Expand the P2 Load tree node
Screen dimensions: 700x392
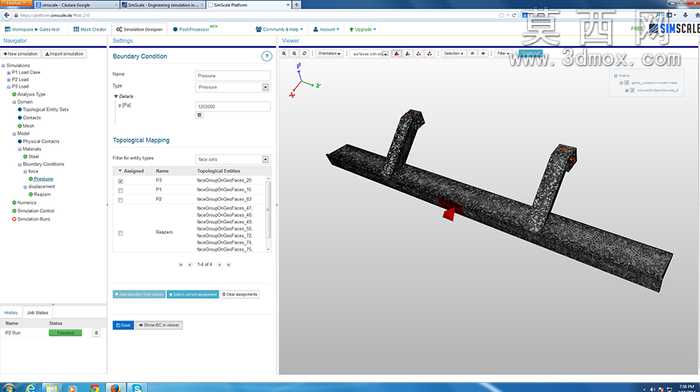pos(8,79)
